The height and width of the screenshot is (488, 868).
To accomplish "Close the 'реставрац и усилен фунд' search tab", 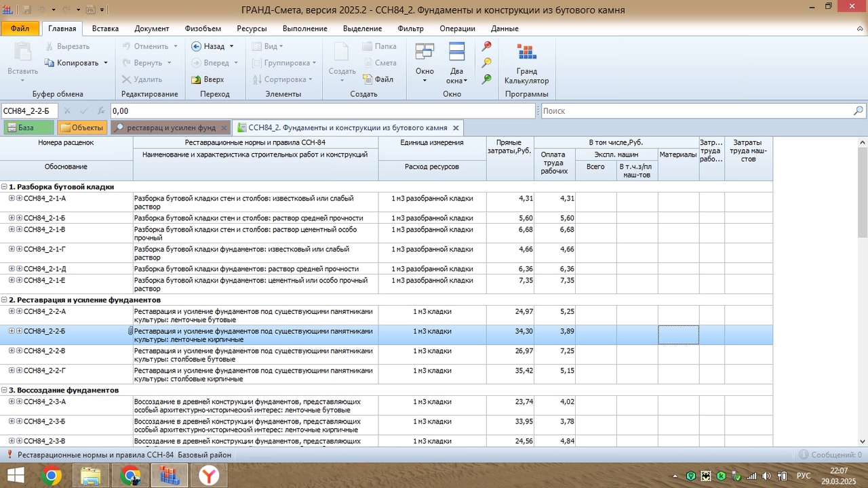I will click(x=222, y=127).
